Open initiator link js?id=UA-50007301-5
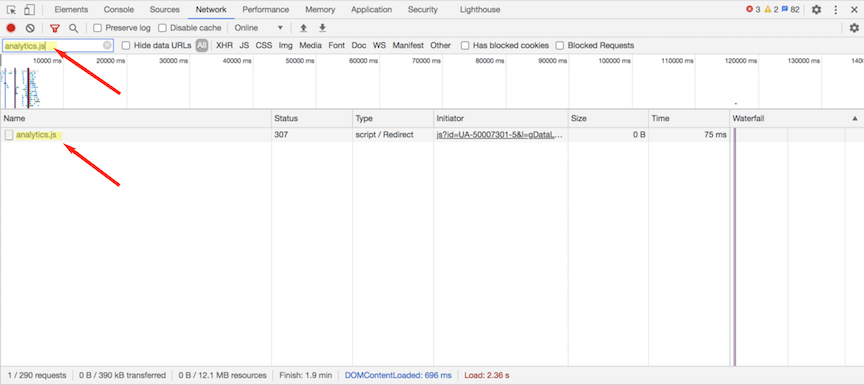The width and height of the screenshot is (864, 385). [500, 134]
